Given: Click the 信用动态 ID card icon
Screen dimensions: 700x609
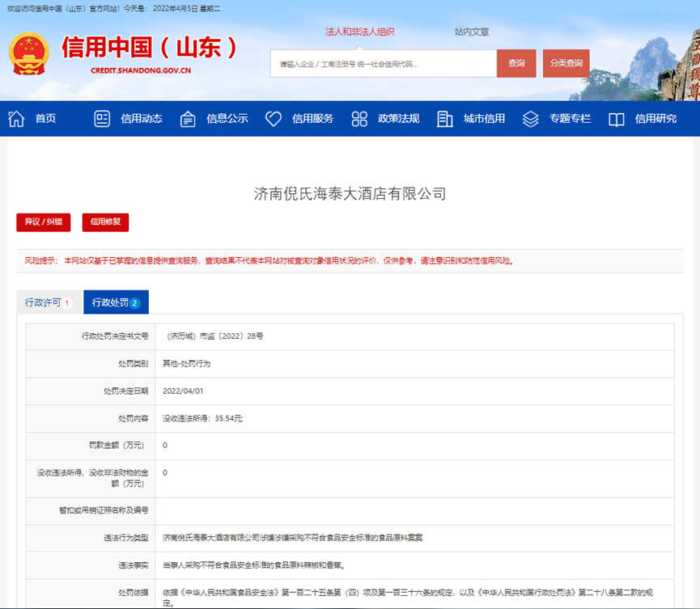Looking at the screenshot, I should [102, 119].
